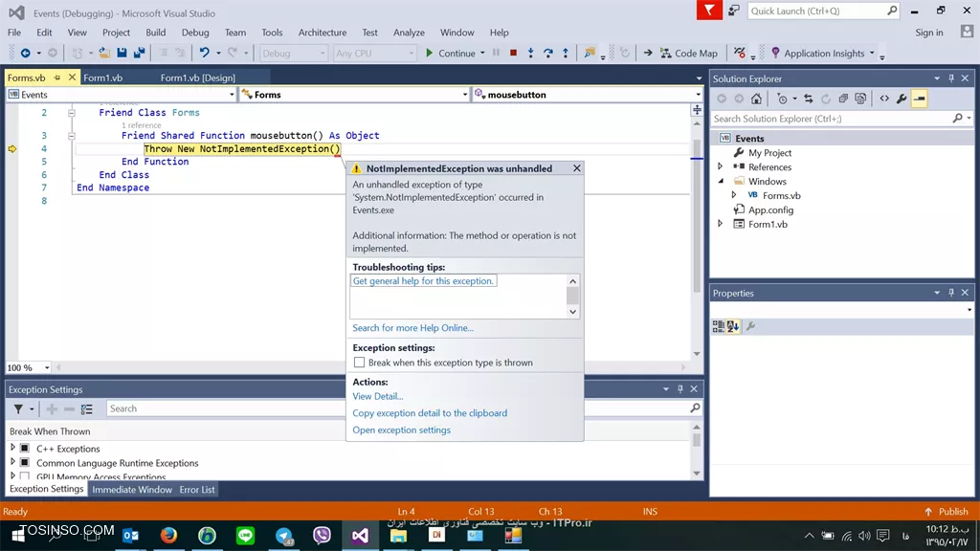
Task: Click the Undo arrow in toolbar
Action: pos(205,54)
